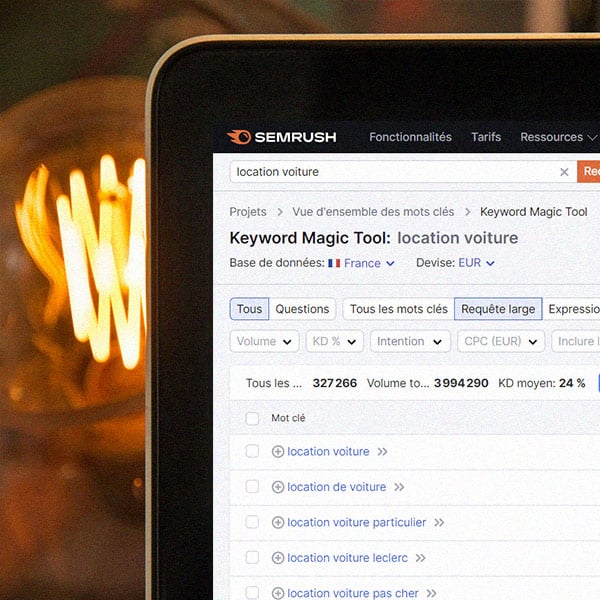Click the orange Rechercher search button
This screenshot has height=600, width=600.
(x=589, y=172)
